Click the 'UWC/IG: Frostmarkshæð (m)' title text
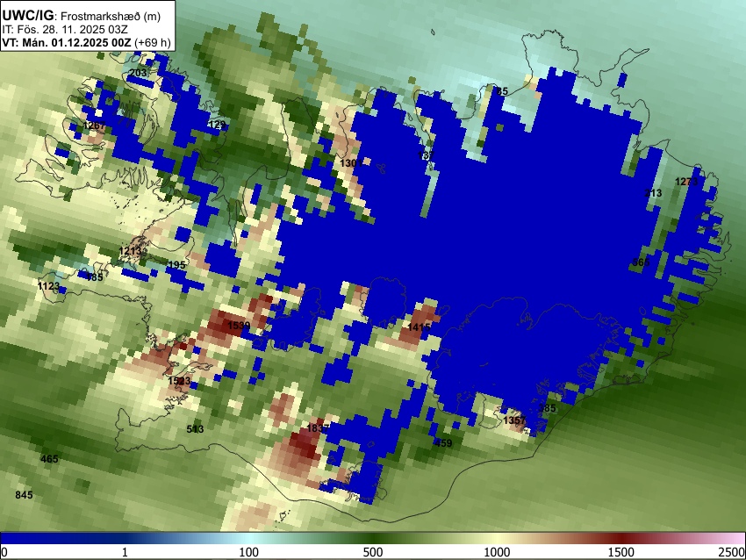Screen dimensions: 746x560 tap(82, 16)
